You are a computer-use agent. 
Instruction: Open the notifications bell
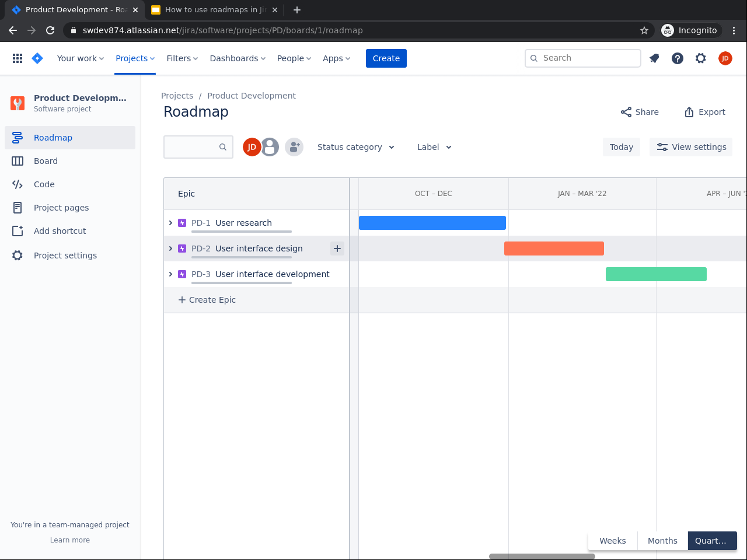654,58
